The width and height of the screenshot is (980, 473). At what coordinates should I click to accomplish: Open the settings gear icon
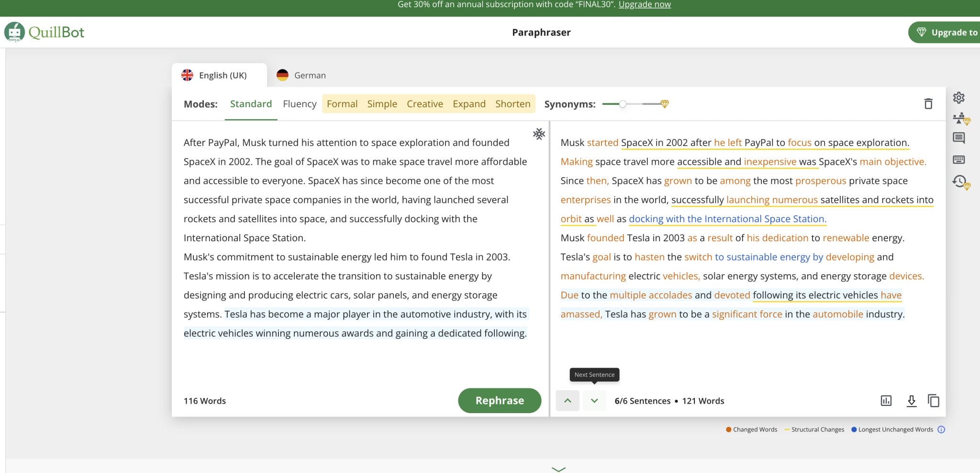click(958, 98)
